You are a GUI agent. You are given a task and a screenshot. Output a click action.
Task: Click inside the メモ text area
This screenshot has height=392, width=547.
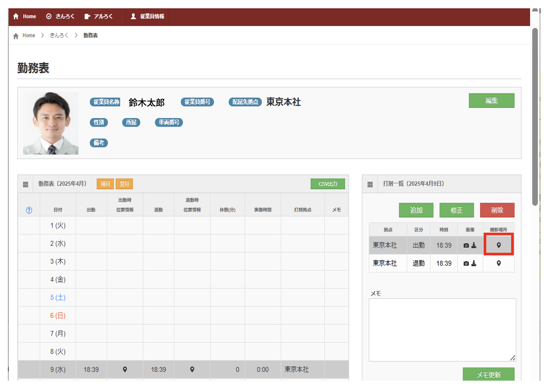tap(442, 330)
